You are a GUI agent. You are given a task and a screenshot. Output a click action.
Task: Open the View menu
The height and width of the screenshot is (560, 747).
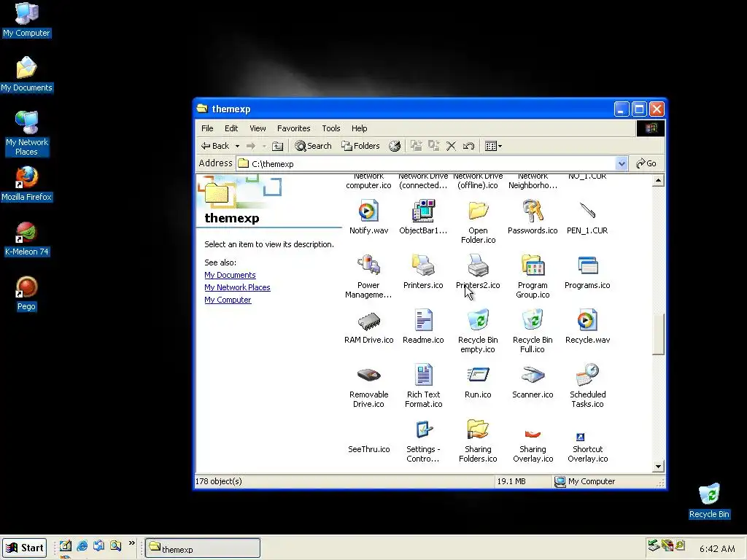[258, 128]
